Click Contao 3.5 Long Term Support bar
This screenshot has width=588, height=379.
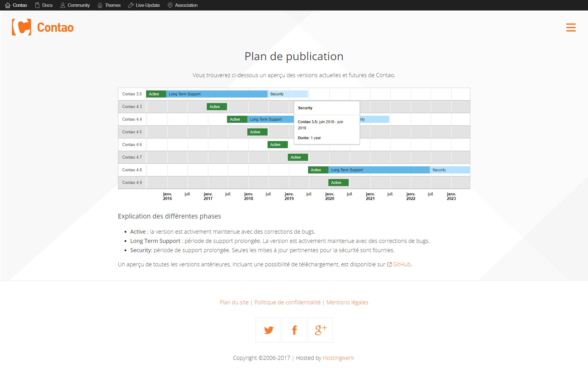(217, 94)
